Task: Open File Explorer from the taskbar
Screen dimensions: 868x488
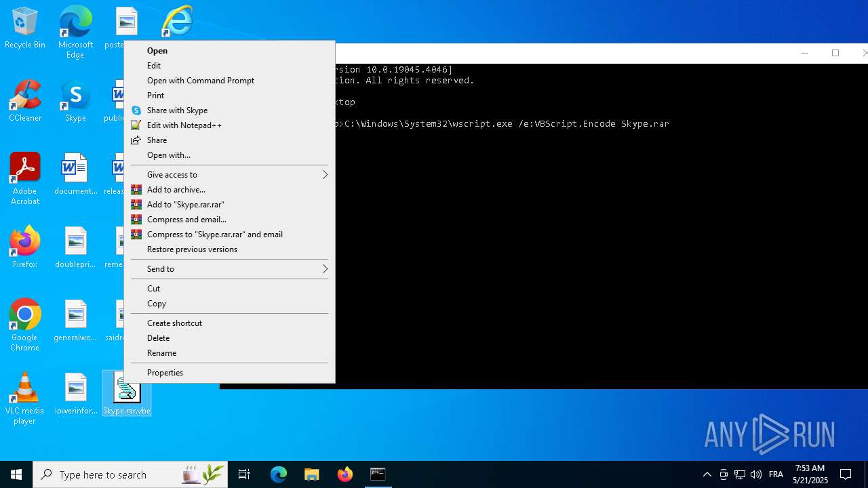Action: point(312,474)
